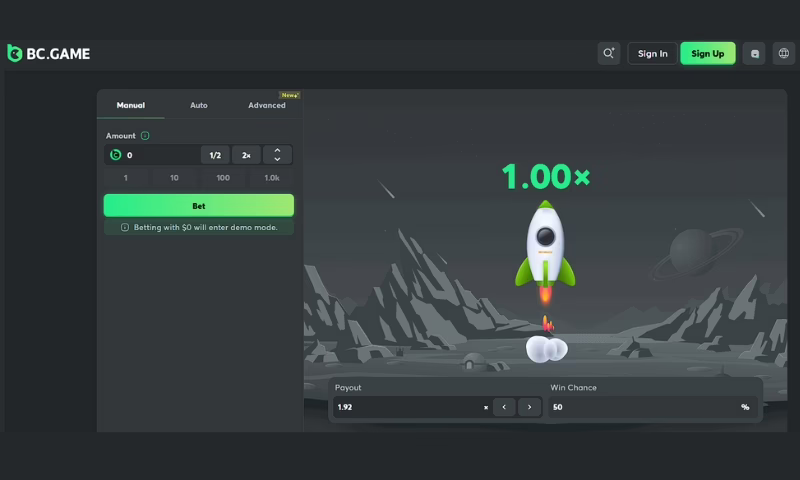This screenshot has height=480, width=800.
Task: Select the 10 quick amount
Action: click(x=174, y=178)
